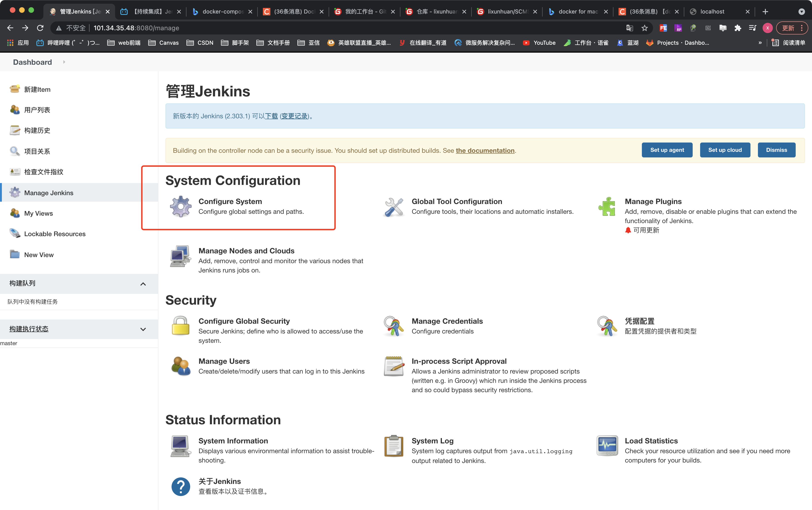Click the 项目关系 magnifier icon

coord(14,151)
